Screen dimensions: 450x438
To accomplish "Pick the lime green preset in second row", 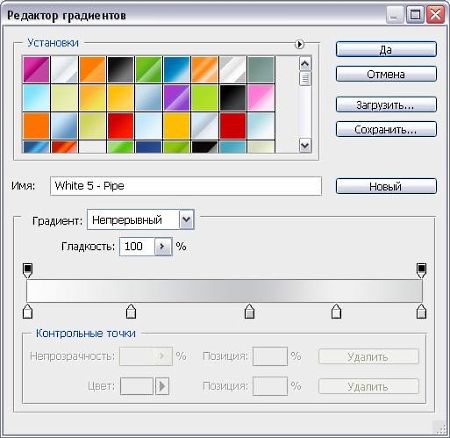I will coord(204,97).
